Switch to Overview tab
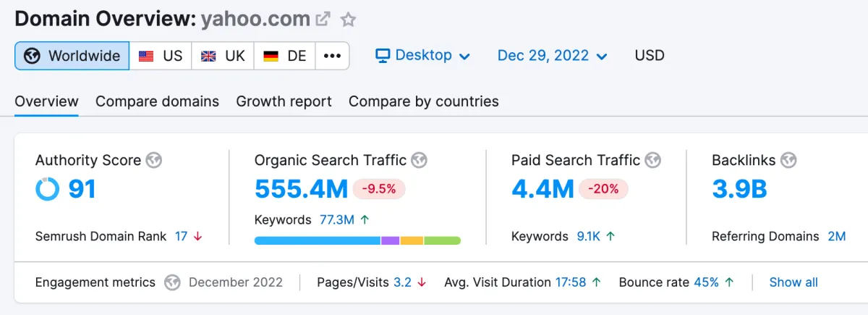This screenshot has width=868, height=315. [x=46, y=101]
